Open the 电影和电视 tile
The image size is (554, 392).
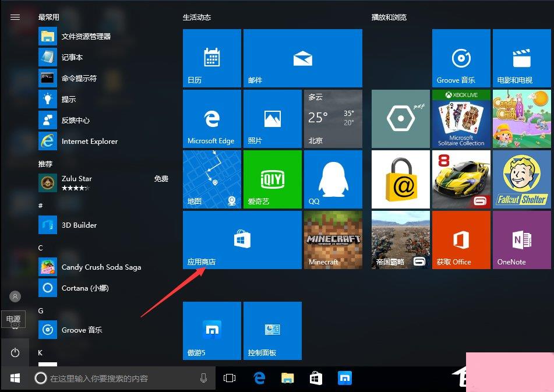coord(522,58)
